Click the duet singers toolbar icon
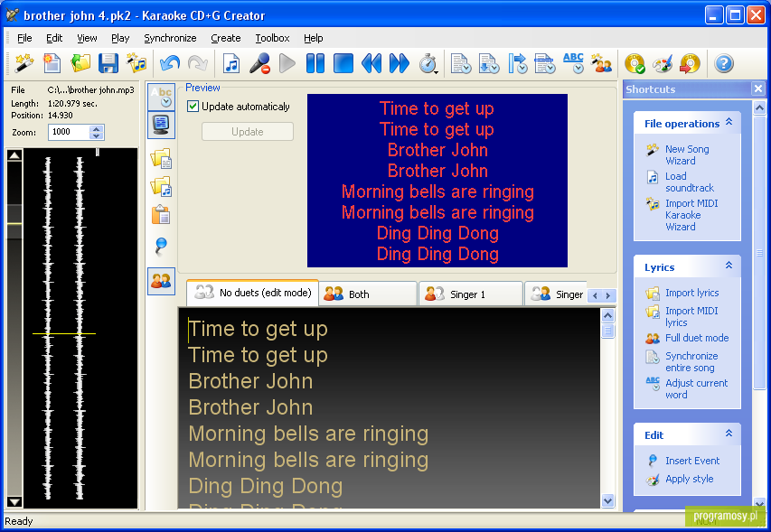Screen dimensions: 771x532 pos(601,63)
